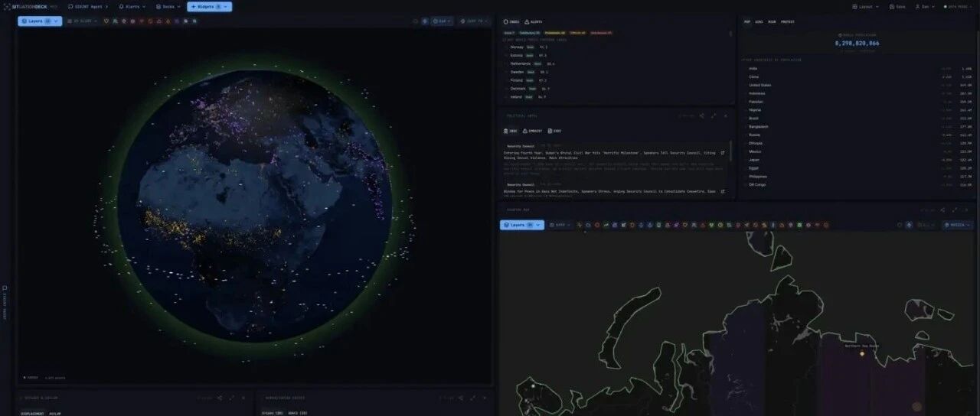The image size is (980, 416).
Task: Expand the Political Intel panel to fullscreen
Action: [x=714, y=116]
